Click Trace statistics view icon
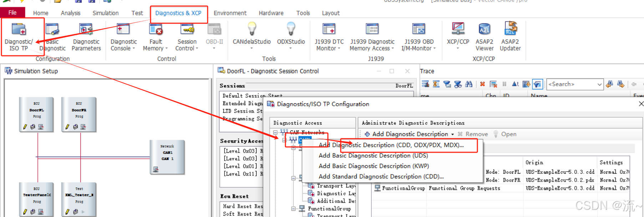The image size is (644, 217). click(425, 84)
